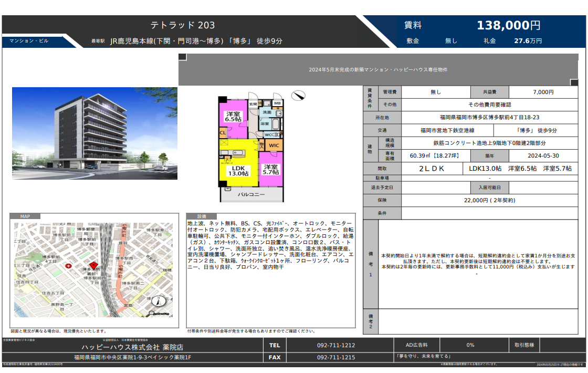Click "LDK13.0帖 洋室6.5帖 洋室5.7帖" room breakdown
Screen dimensions: 588x373
click(520, 169)
